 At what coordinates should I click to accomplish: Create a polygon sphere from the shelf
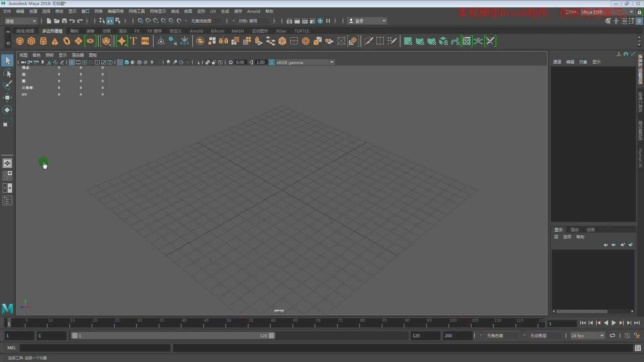(20, 41)
